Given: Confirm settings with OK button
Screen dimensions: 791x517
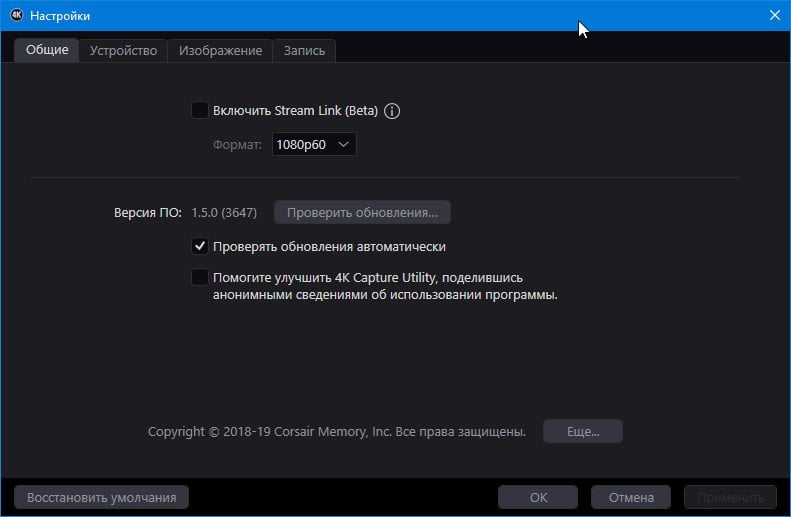Looking at the screenshot, I should point(538,497).
